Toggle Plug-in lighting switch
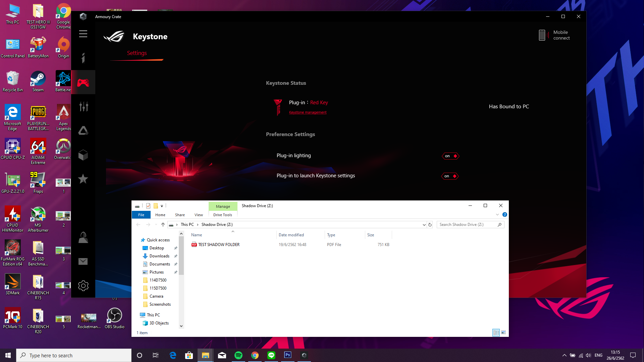The height and width of the screenshot is (362, 644). click(x=450, y=156)
